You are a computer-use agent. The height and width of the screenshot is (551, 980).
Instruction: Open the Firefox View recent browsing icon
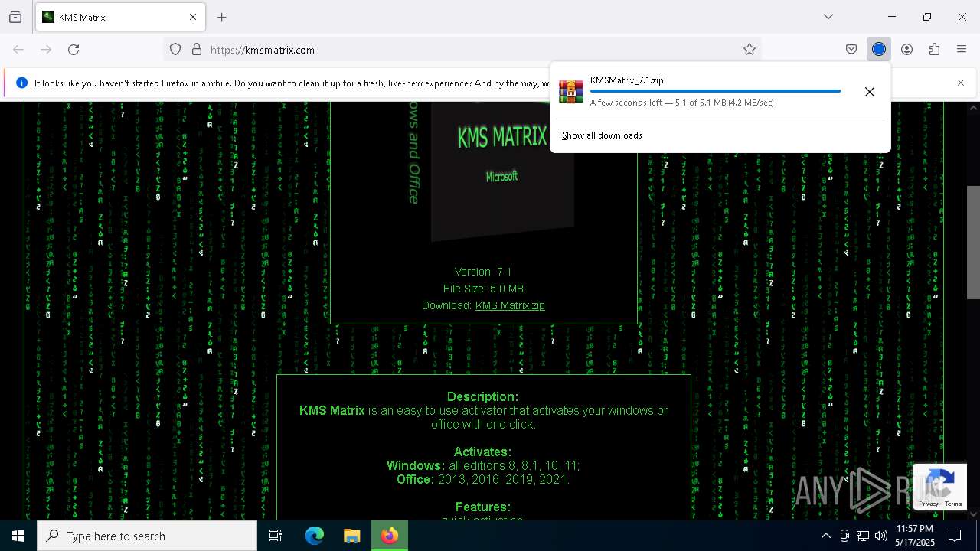[15, 17]
